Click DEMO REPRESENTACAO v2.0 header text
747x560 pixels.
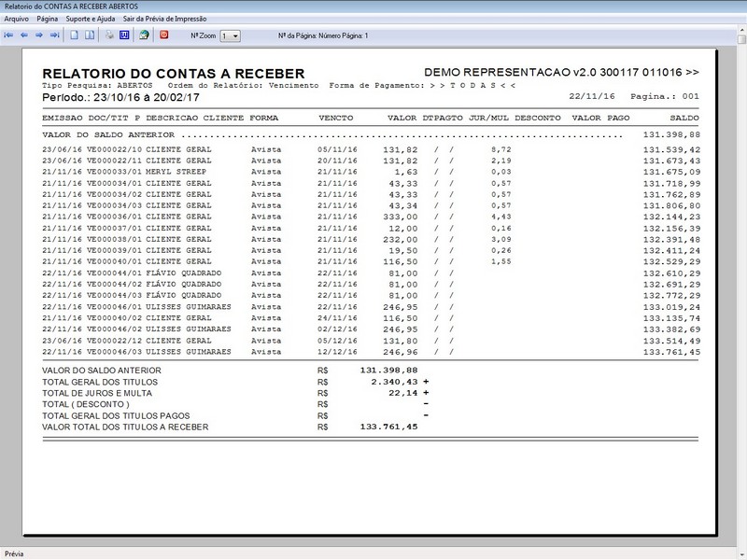[x=562, y=73]
